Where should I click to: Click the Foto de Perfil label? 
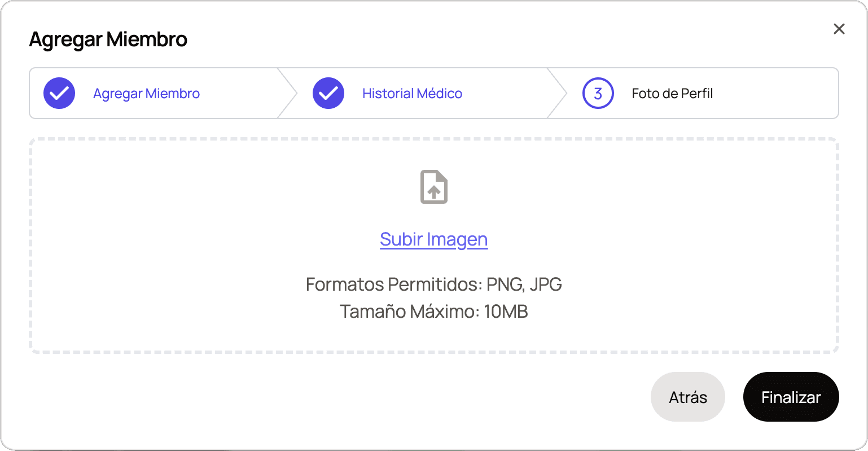click(672, 93)
